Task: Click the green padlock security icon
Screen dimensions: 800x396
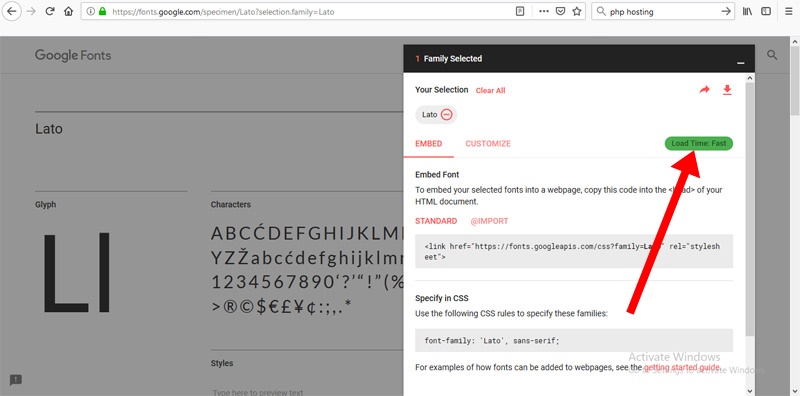Action: [x=103, y=11]
